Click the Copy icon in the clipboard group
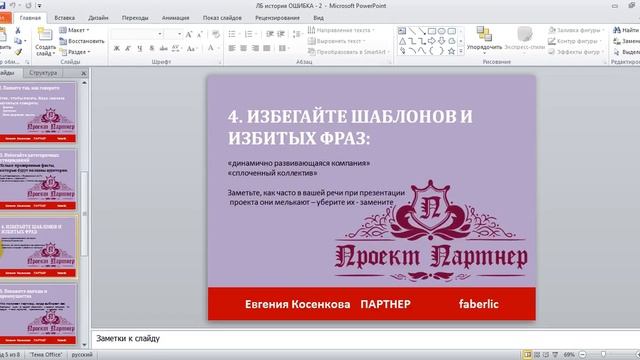The height and width of the screenshot is (360, 640). (18, 41)
